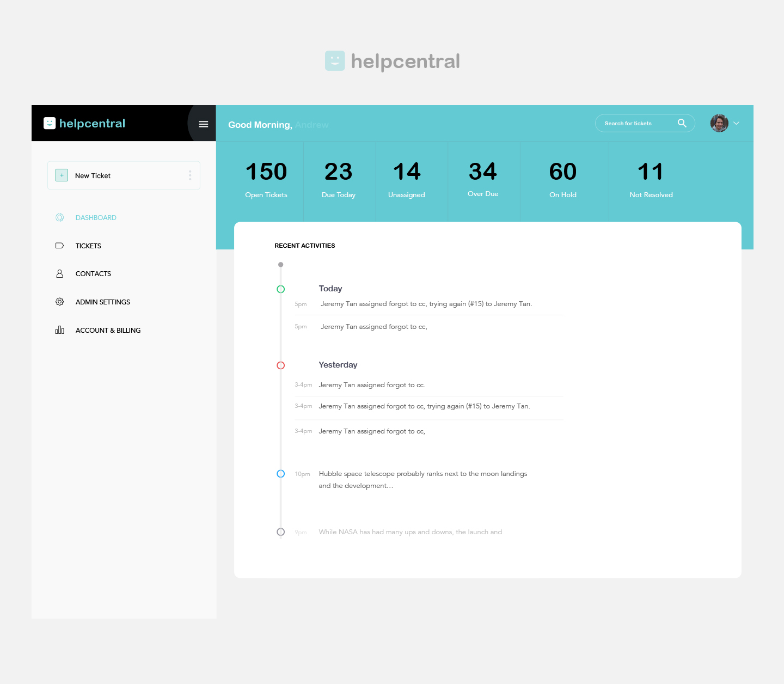View the 14 Unassigned stat
This screenshot has height=684, width=784.
click(x=407, y=180)
